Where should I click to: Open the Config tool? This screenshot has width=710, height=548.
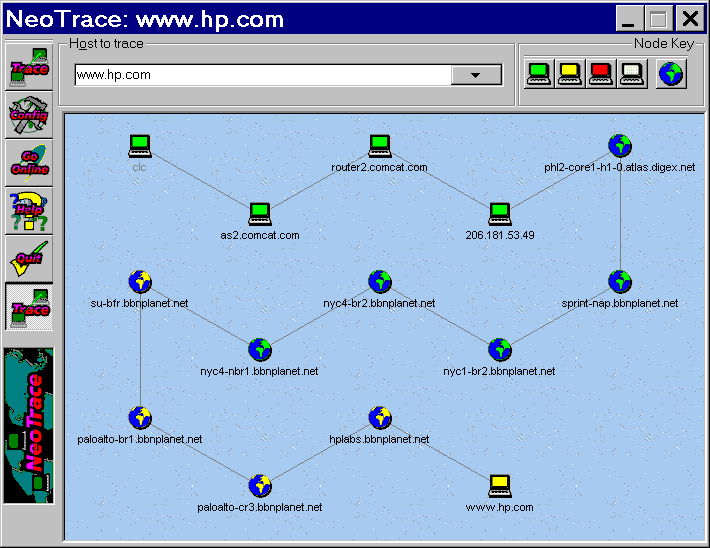coord(29,115)
